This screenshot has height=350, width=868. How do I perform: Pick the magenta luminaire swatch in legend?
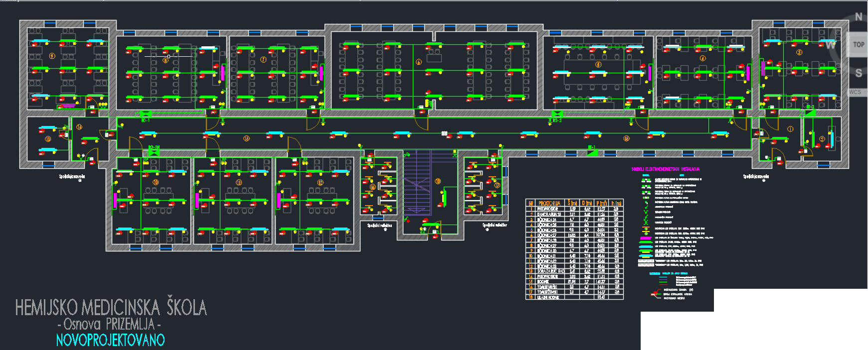[646, 238]
